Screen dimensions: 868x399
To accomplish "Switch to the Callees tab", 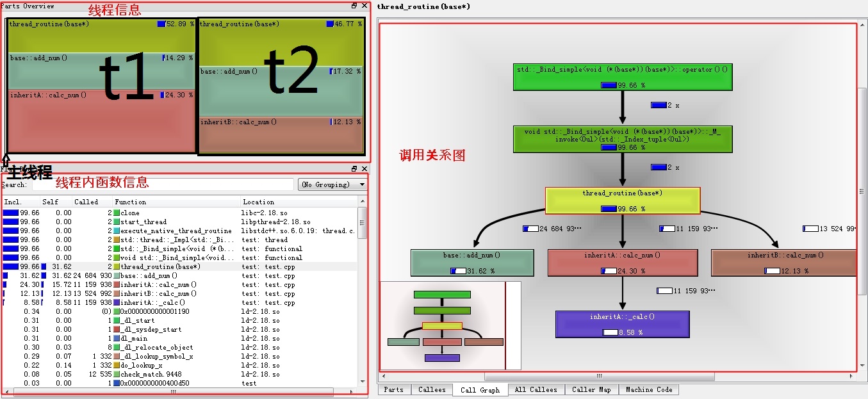I will (x=432, y=389).
